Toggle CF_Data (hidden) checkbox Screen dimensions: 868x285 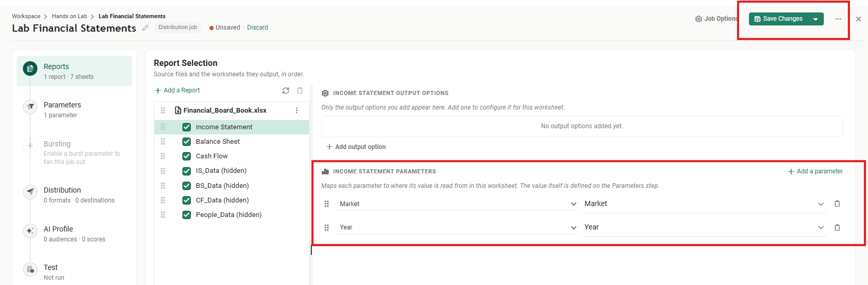coord(187,200)
